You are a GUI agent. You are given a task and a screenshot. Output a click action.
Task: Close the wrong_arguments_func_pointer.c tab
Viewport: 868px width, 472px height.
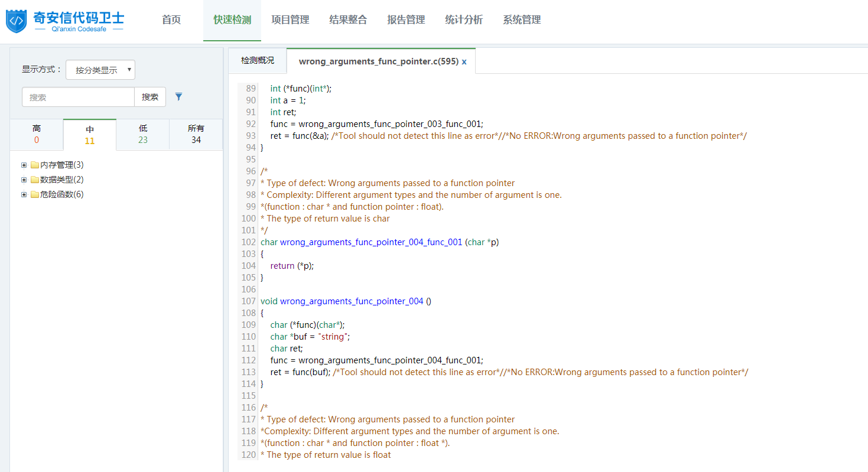(464, 61)
